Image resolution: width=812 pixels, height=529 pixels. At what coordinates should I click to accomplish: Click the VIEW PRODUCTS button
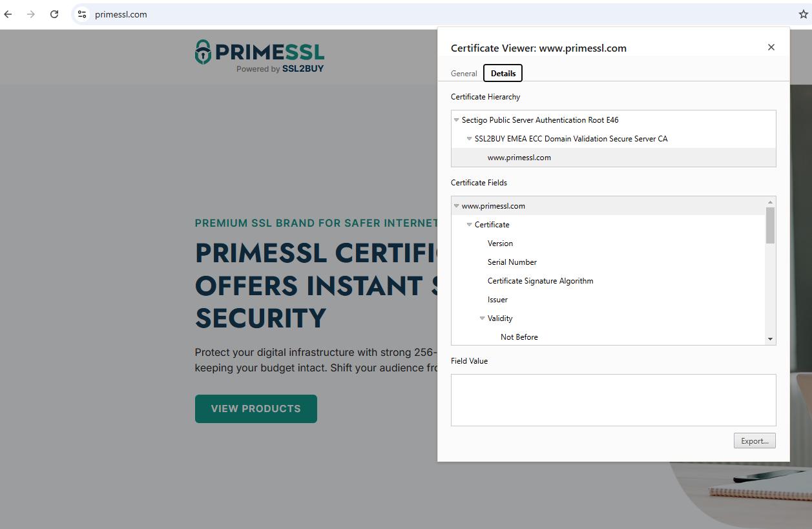tap(256, 409)
